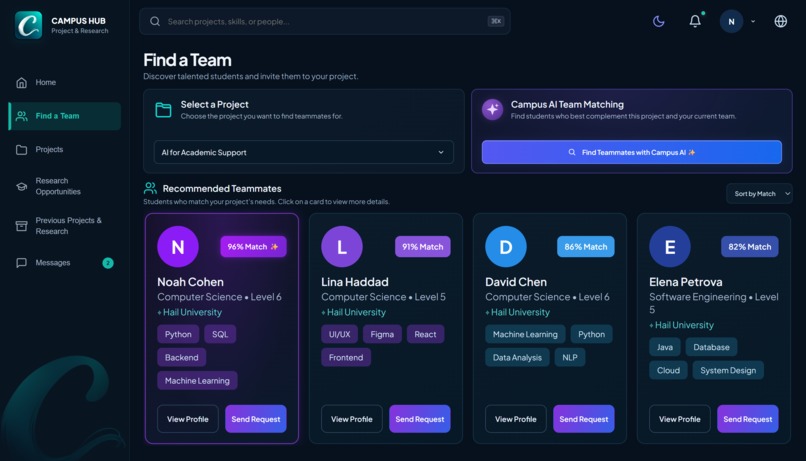Click the Database skill tag
The width and height of the screenshot is (806, 461).
711,347
